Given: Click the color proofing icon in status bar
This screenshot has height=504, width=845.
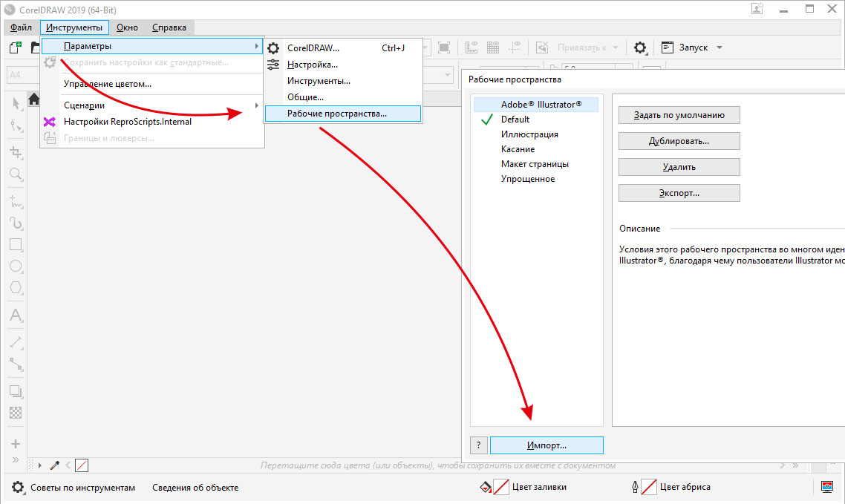Looking at the screenshot, I should pos(827,488).
